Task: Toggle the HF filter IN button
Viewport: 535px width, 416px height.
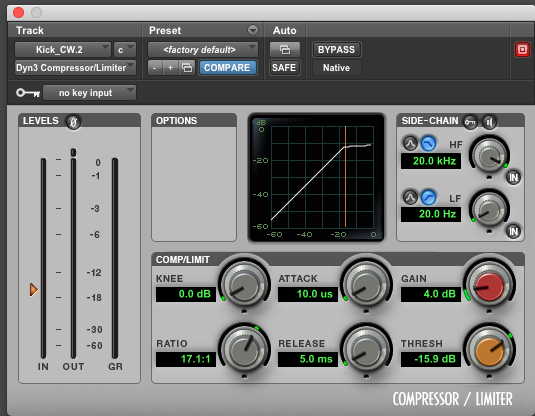Action: click(513, 177)
